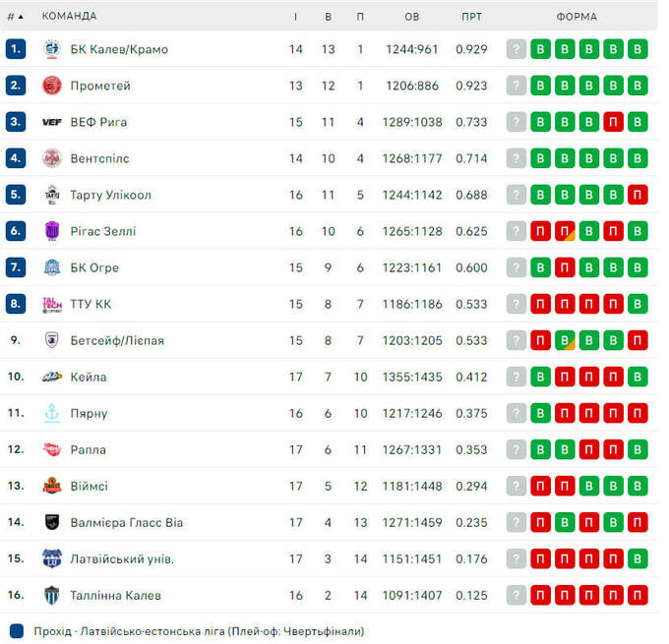Screen dimensions: 669x644
Task: Open the Бетсейф/Ліепая team link
Action: [x=117, y=340]
